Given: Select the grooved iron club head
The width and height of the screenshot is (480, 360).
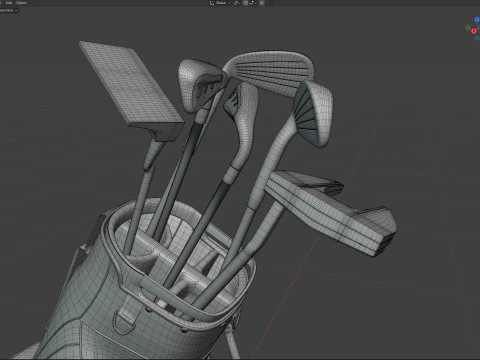Looking at the screenshot, I should 272,72.
